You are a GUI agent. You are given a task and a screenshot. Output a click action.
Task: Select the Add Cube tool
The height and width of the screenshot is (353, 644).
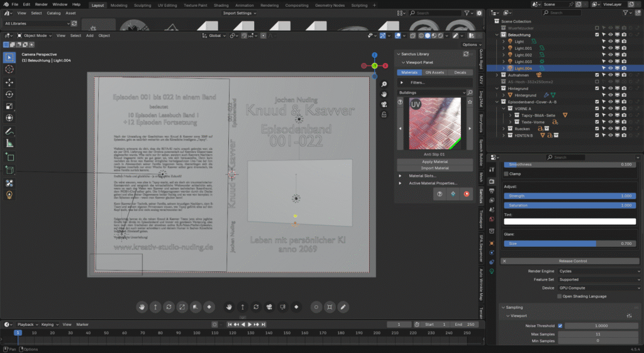click(x=9, y=157)
